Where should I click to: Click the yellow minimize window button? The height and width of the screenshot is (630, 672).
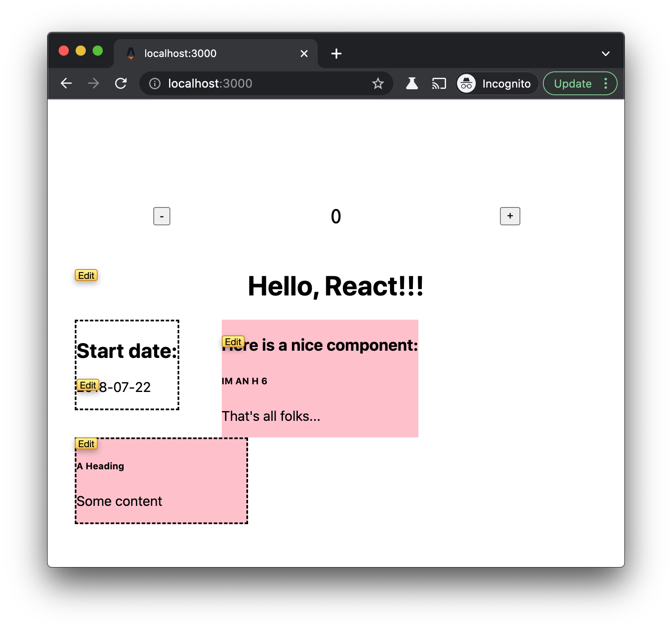(x=81, y=51)
